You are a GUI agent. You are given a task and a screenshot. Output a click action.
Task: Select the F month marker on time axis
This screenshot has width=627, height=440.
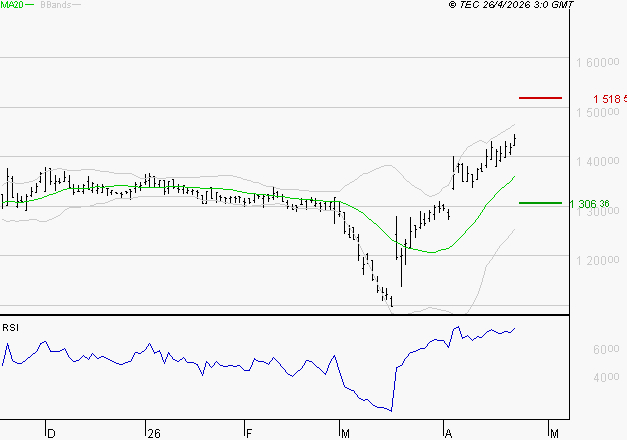(249, 433)
